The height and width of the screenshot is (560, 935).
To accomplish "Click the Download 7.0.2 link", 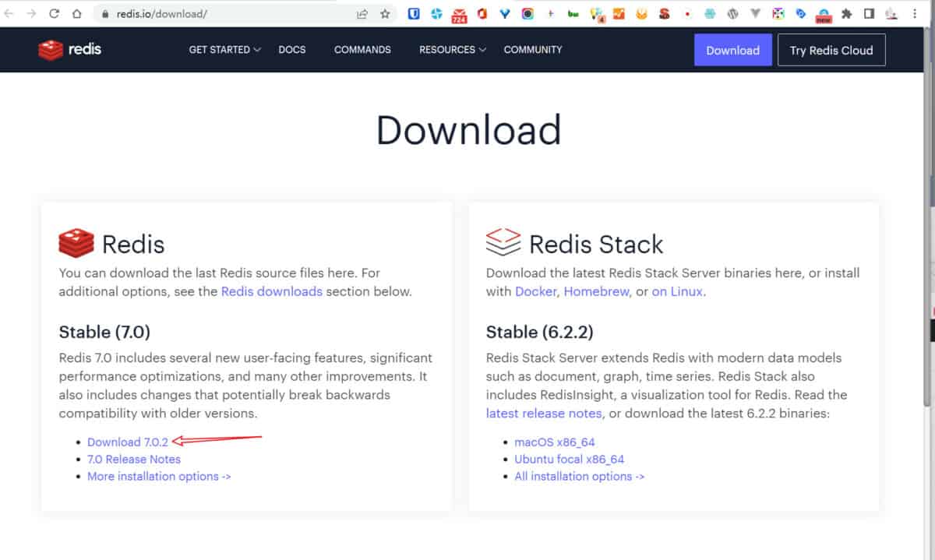I will [128, 442].
